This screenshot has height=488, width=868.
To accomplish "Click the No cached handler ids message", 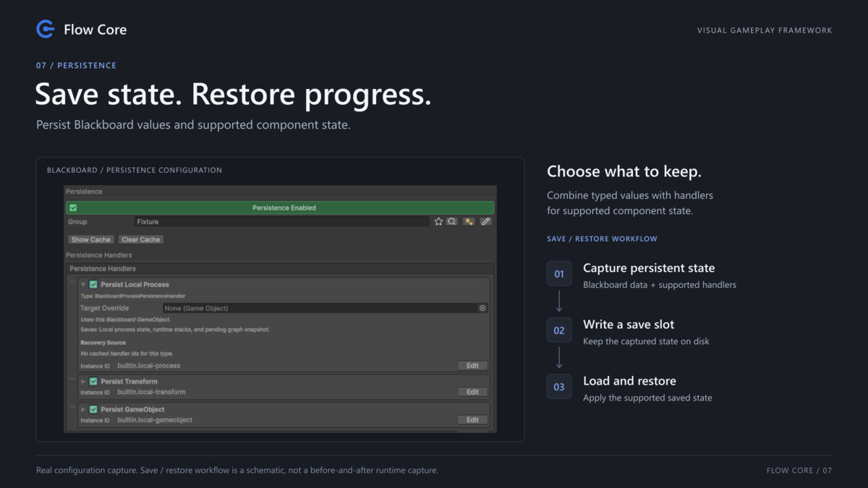I will (x=127, y=354).
